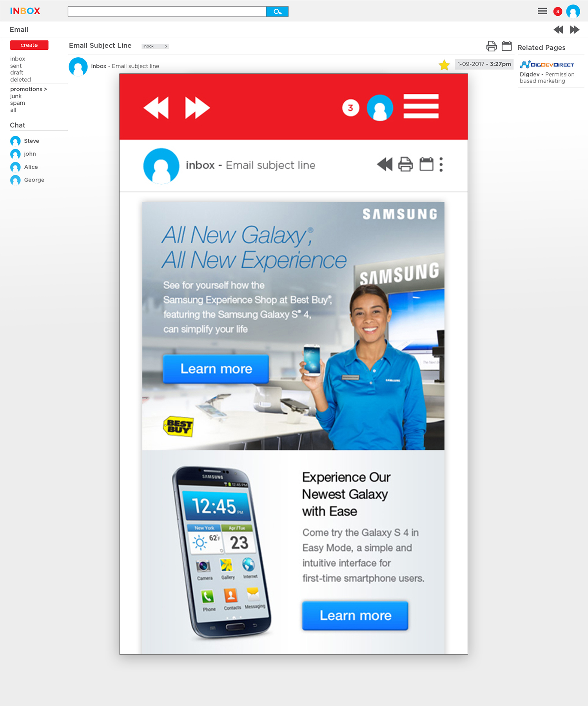Remove the inbox tag with its x

166,46
